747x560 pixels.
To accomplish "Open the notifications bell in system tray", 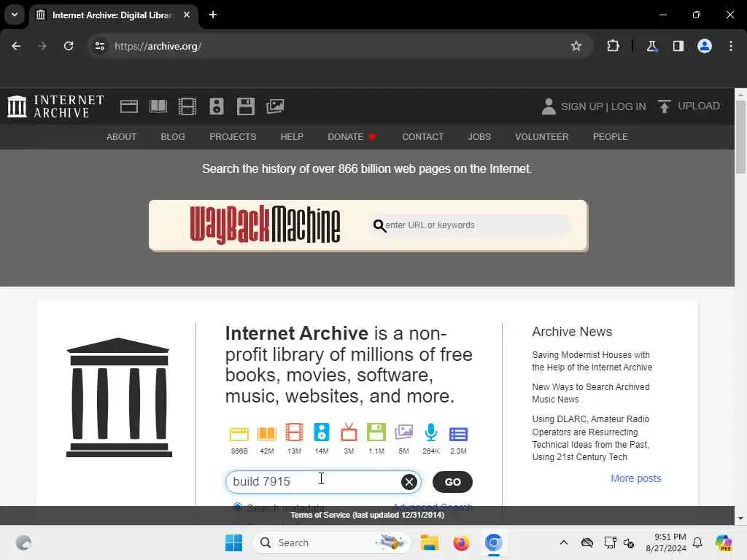I will coord(697,542).
